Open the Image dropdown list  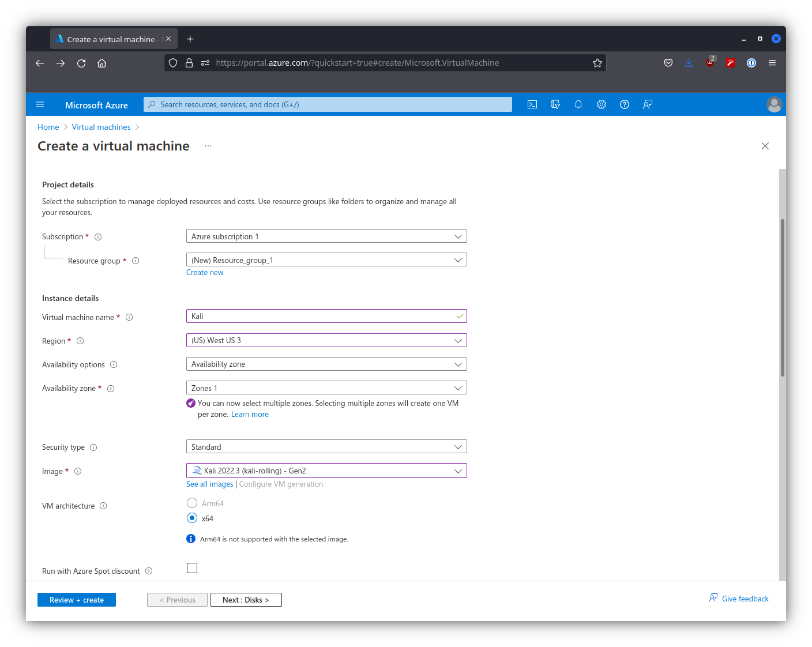(x=326, y=471)
